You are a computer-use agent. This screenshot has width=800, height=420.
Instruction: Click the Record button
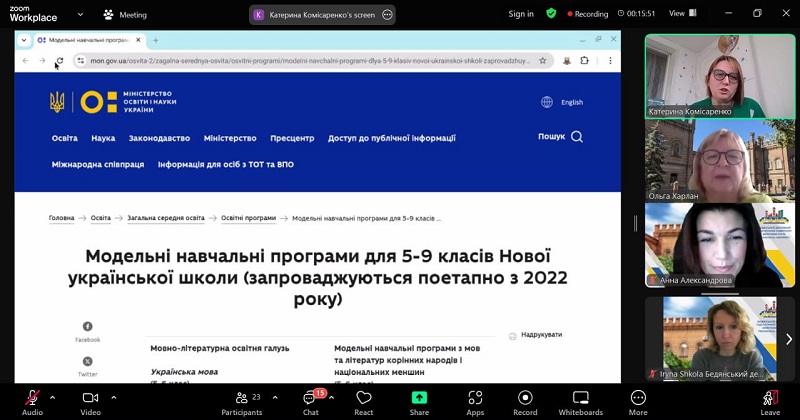[525, 403]
